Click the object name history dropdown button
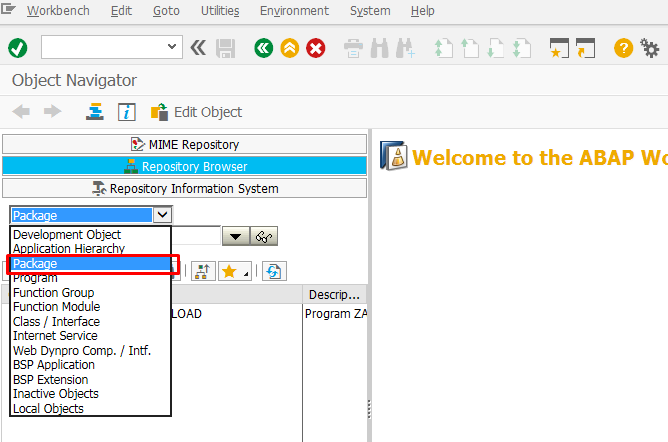668x442 pixels. pos(236,236)
